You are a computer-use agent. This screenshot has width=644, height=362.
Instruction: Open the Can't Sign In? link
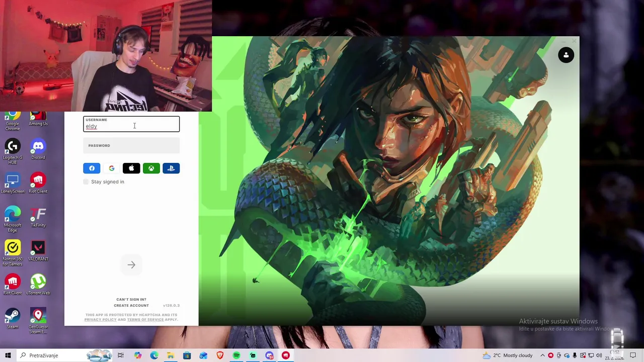click(x=131, y=299)
